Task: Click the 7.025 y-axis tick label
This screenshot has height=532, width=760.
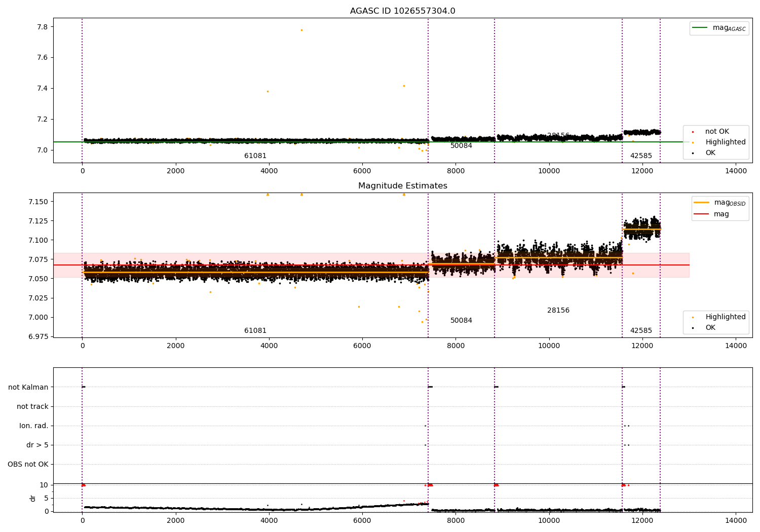Action: pos(39,298)
